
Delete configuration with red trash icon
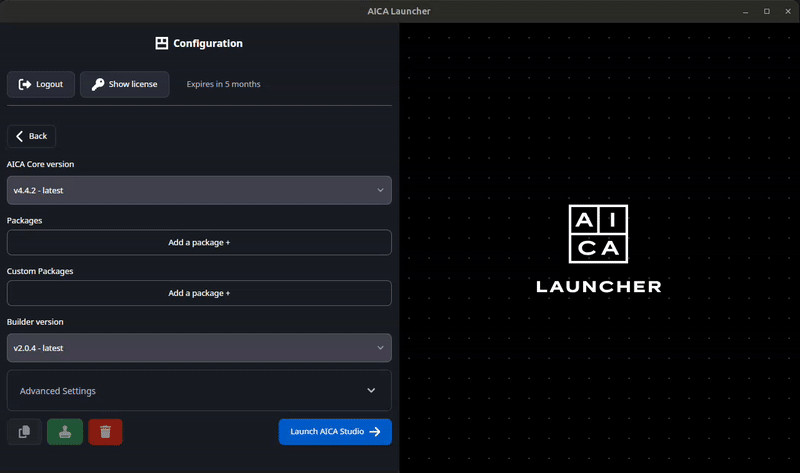105,432
